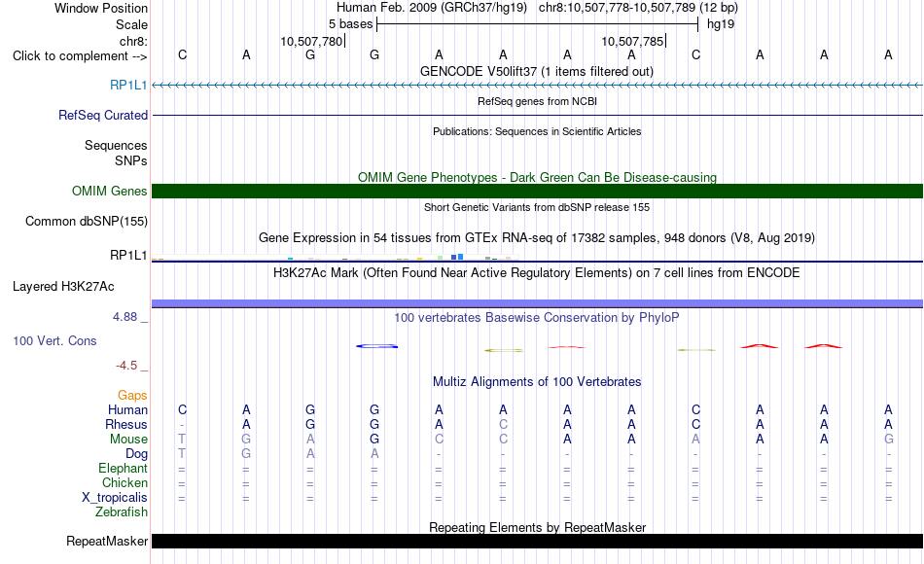Click the T base in the Dog row

[182, 454]
